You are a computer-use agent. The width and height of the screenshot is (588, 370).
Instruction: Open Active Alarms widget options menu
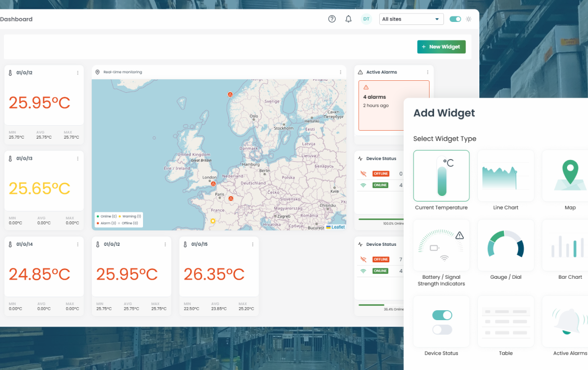point(428,72)
